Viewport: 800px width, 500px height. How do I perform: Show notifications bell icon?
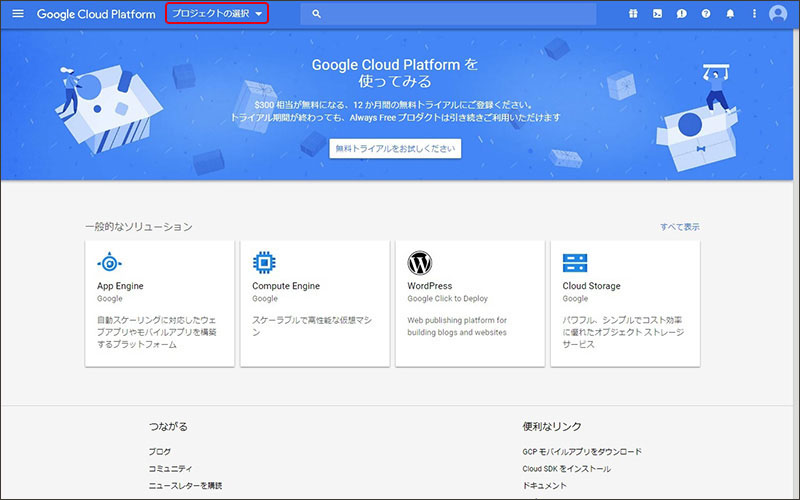tap(730, 14)
